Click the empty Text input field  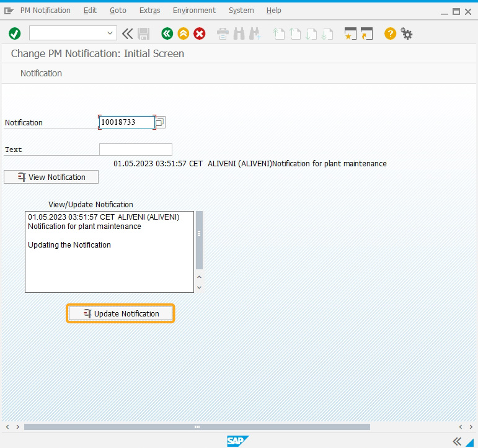coord(136,150)
